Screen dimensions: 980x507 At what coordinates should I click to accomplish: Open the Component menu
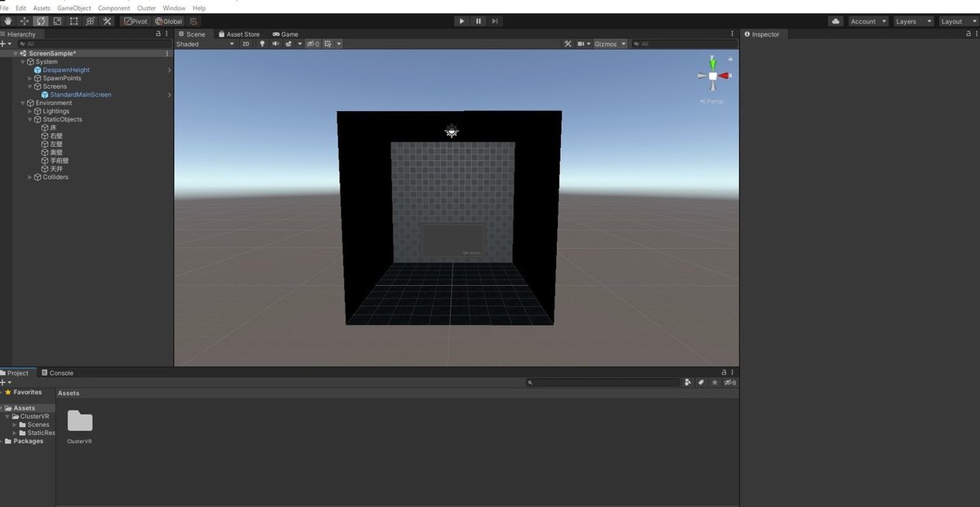pyautogui.click(x=114, y=7)
